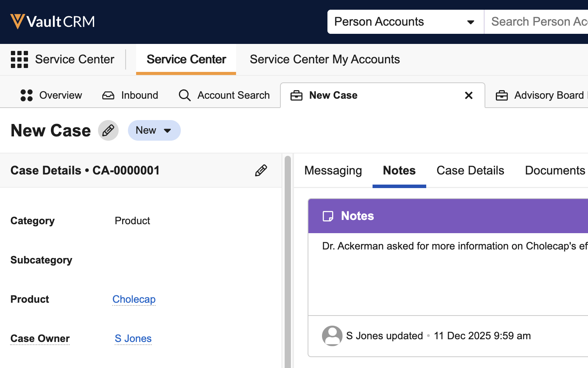Viewport: 588px width, 368px height.
Task: Edit Case Details using the pencil icon
Action: (x=261, y=170)
